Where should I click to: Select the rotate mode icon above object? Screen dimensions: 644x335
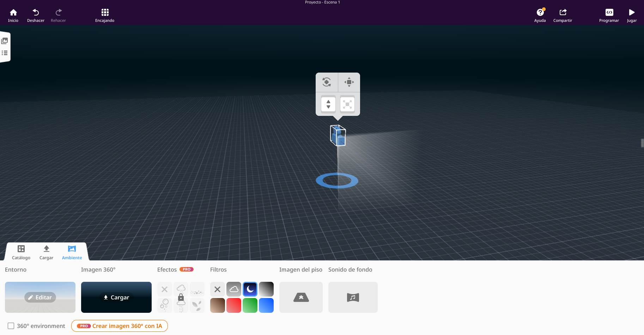click(x=327, y=82)
